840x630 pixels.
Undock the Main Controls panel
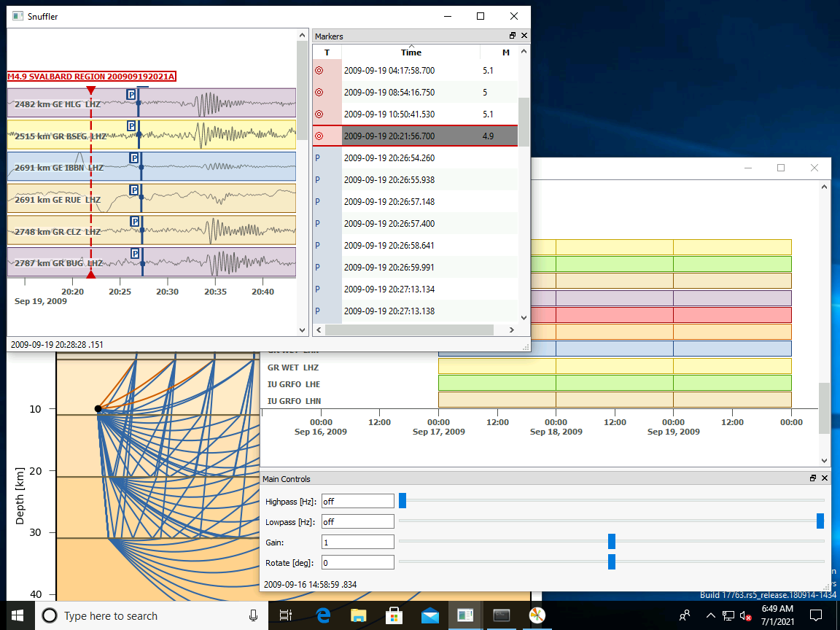pyautogui.click(x=813, y=478)
